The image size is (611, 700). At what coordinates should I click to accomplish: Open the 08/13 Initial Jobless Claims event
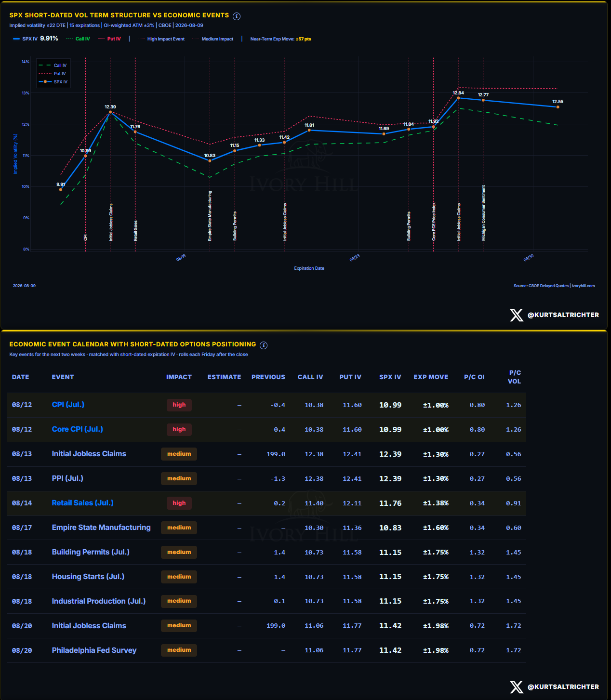click(x=89, y=454)
